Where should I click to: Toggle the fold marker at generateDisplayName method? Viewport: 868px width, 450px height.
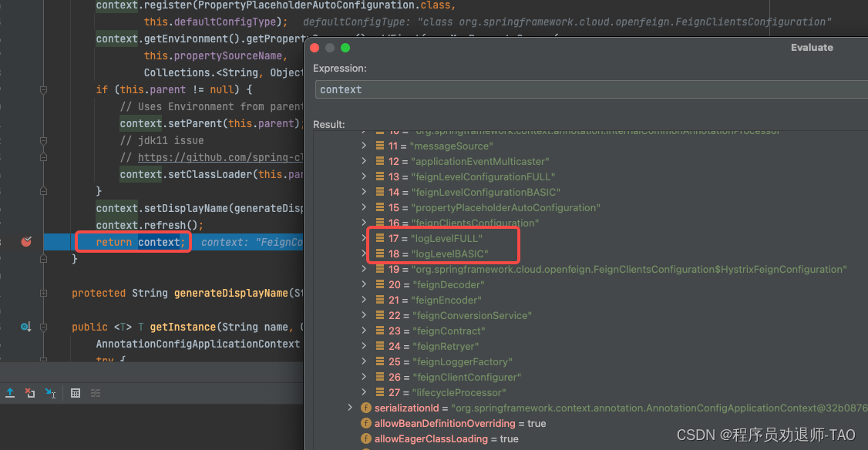click(43, 293)
